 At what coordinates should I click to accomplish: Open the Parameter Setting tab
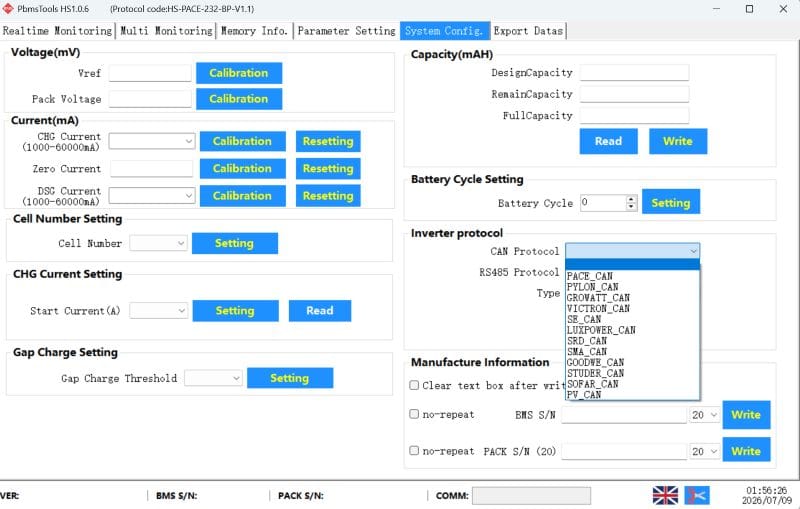click(x=346, y=31)
